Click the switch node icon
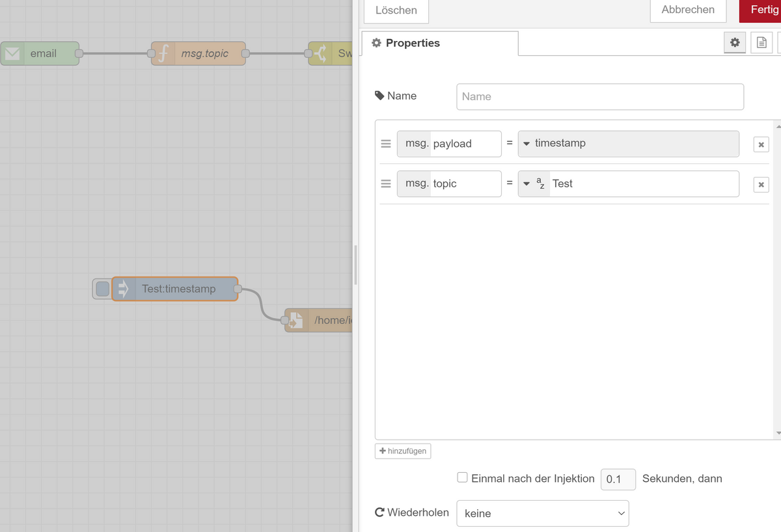This screenshot has width=781, height=532. [320, 53]
